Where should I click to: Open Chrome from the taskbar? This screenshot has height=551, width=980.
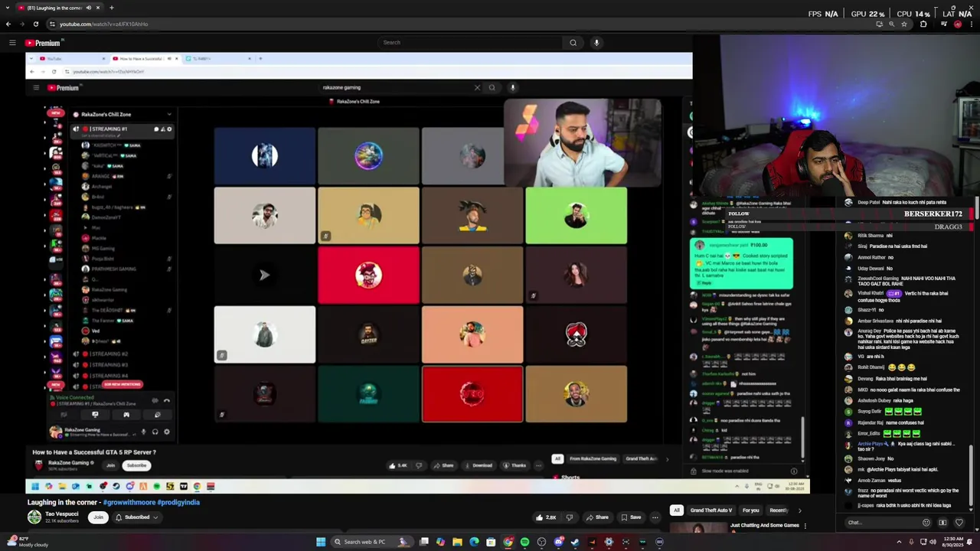(508, 543)
